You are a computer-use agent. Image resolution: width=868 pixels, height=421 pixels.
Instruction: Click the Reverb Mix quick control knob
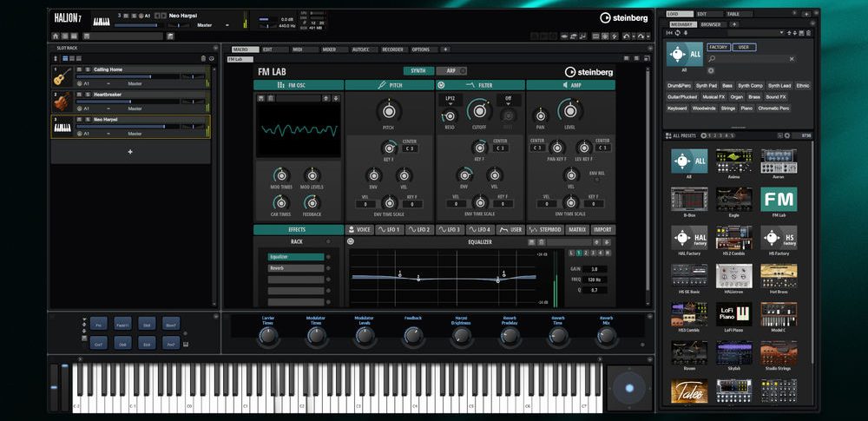coord(606,336)
